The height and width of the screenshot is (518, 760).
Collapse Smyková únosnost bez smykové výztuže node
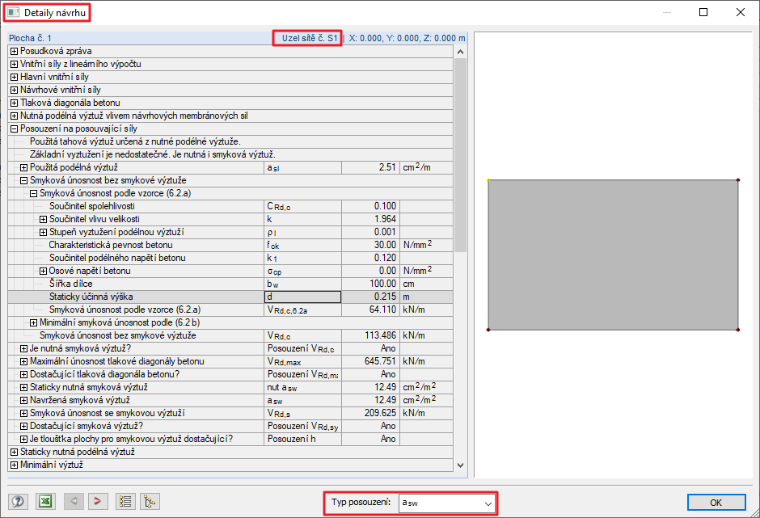tap(24, 180)
